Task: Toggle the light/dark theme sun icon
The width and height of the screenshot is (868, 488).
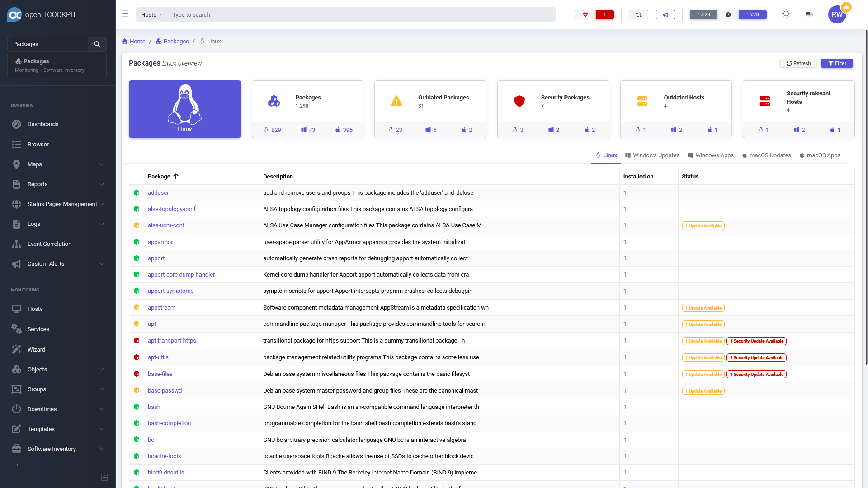Action: tap(786, 14)
